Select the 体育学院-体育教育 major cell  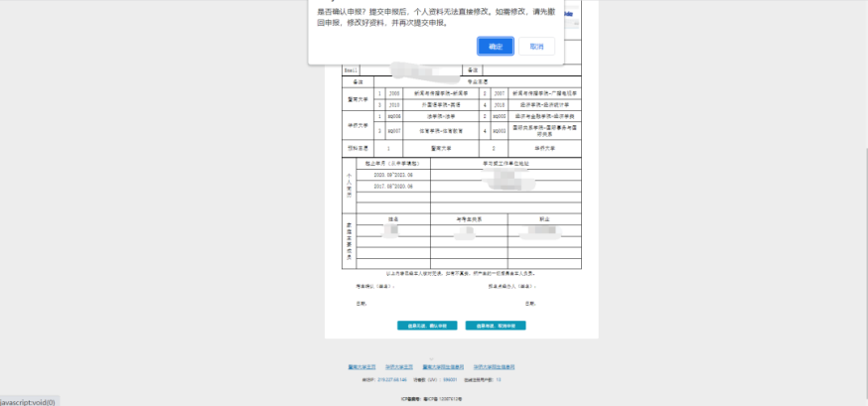pyautogui.click(x=441, y=131)
